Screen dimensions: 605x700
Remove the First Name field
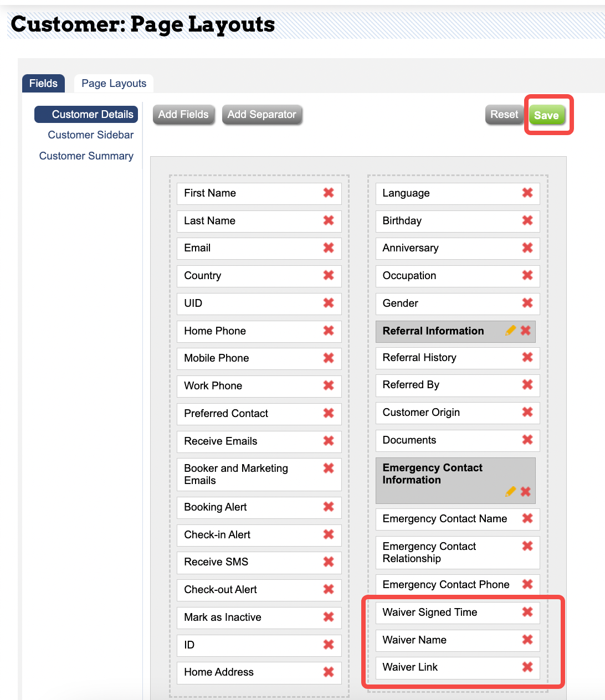[329, 193]
